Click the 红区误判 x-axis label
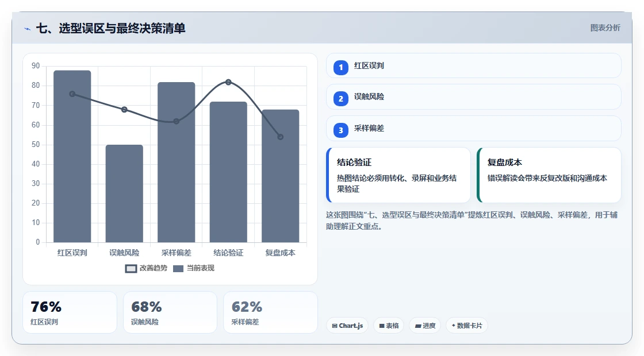 click(72, 253)
